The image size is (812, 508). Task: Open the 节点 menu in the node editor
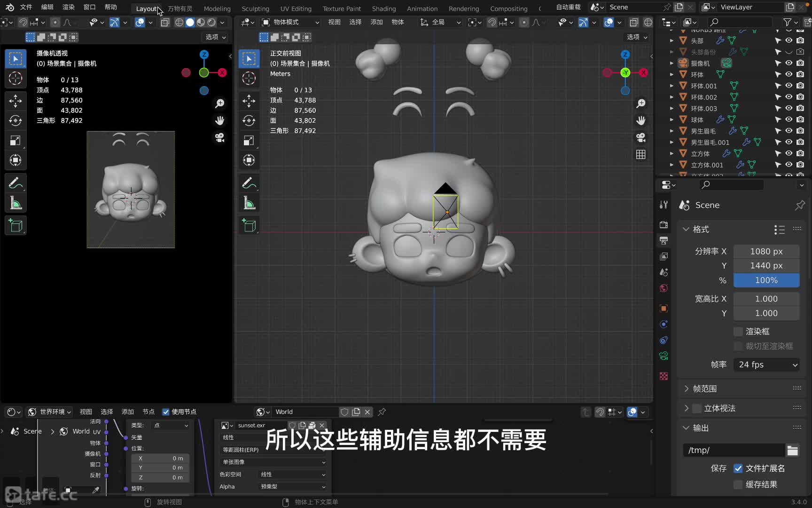[x=148, y=412]
